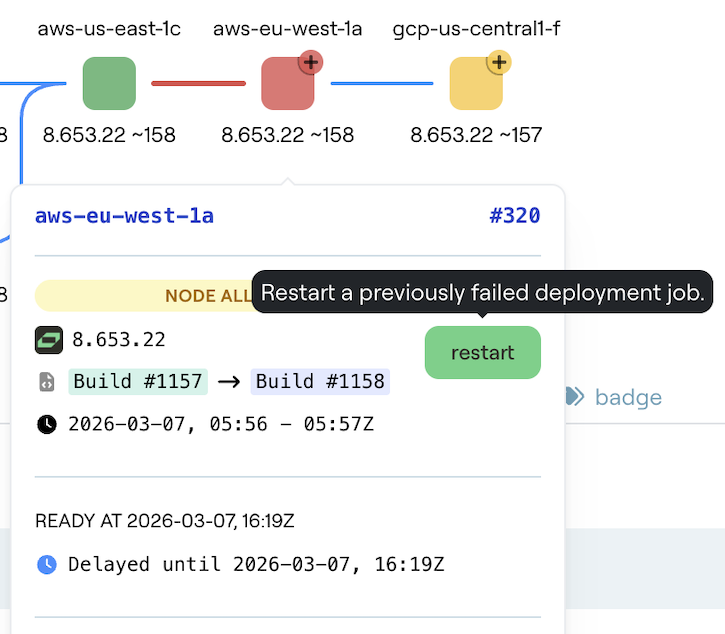This screenshot has width=725, height=634.
Task: Click the black clock icon beside timestamp
Action: [x=47, y=424]
